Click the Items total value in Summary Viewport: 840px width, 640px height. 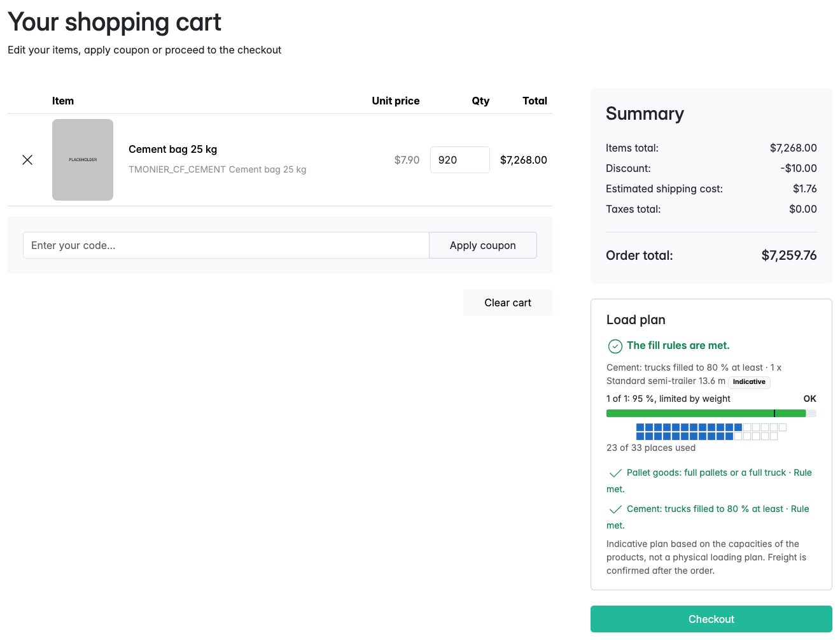794,148
